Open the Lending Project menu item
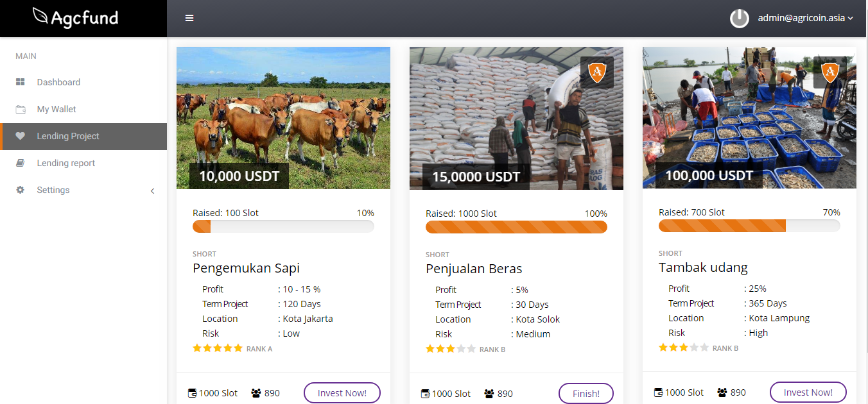Screen dimensions: 868x404 68,136
